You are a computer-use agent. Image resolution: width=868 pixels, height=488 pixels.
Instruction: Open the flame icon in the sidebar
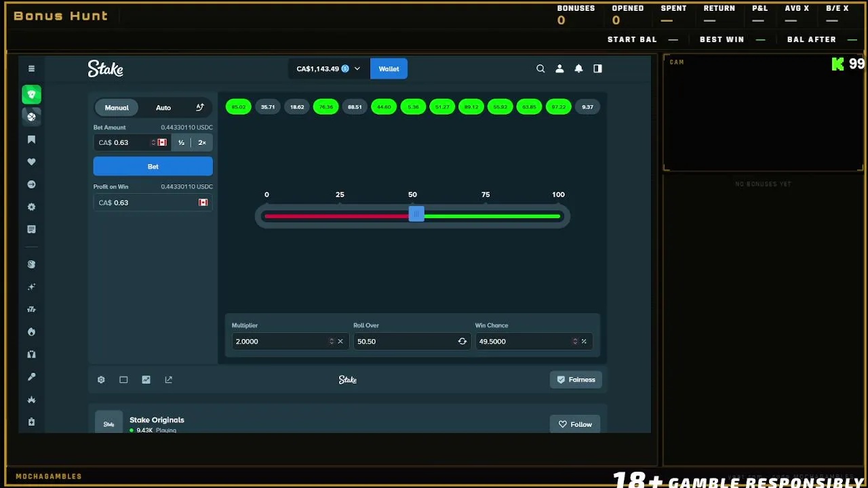tap(31, 332)
